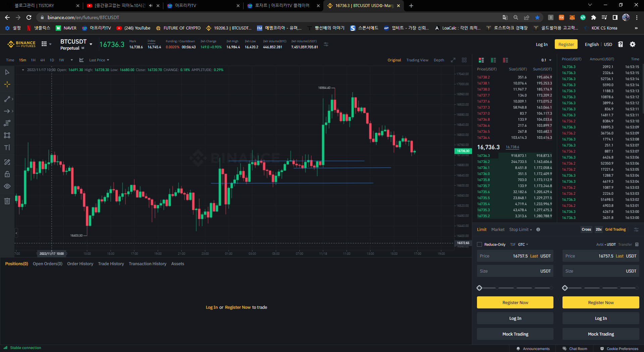Select the Market order tab
Image resolution: width=644 pixels, height=352 pixels.
(498, 230)
